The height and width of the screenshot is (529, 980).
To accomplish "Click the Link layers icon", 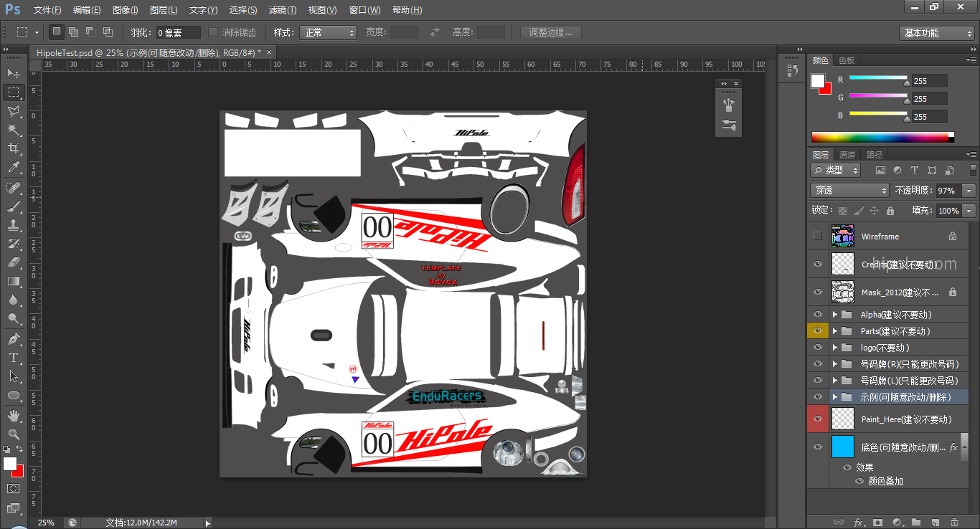I will point(838,522).
